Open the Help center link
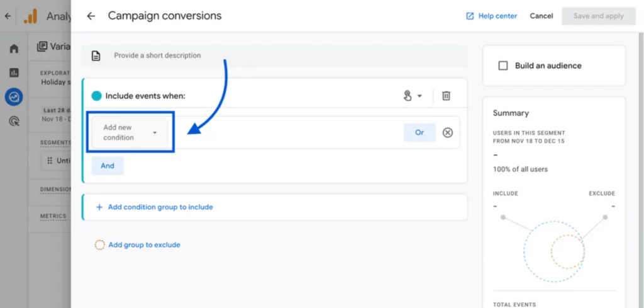The width and height of the screenshot is (644, 308). click(491, 16)
